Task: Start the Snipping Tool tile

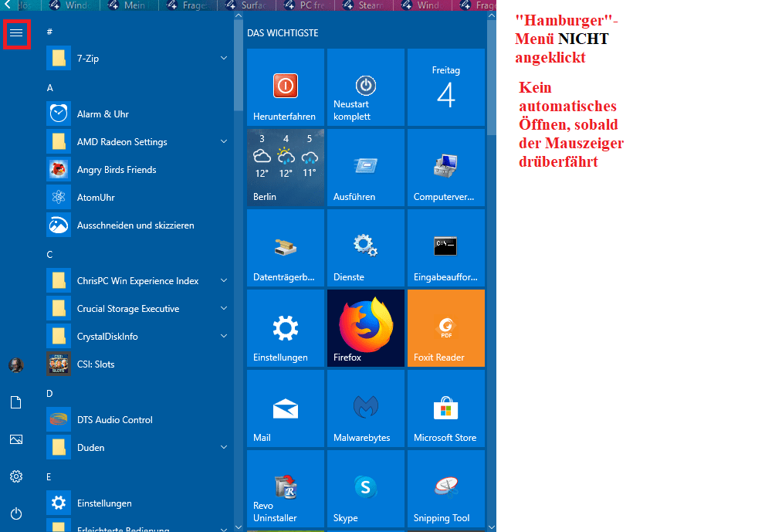Action: (445, 488)
